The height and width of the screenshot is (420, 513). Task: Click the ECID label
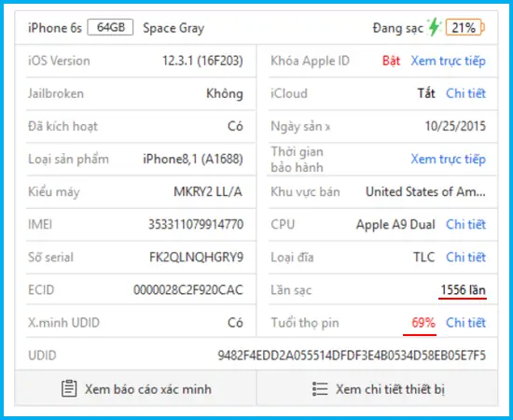[x=41, y=290]
